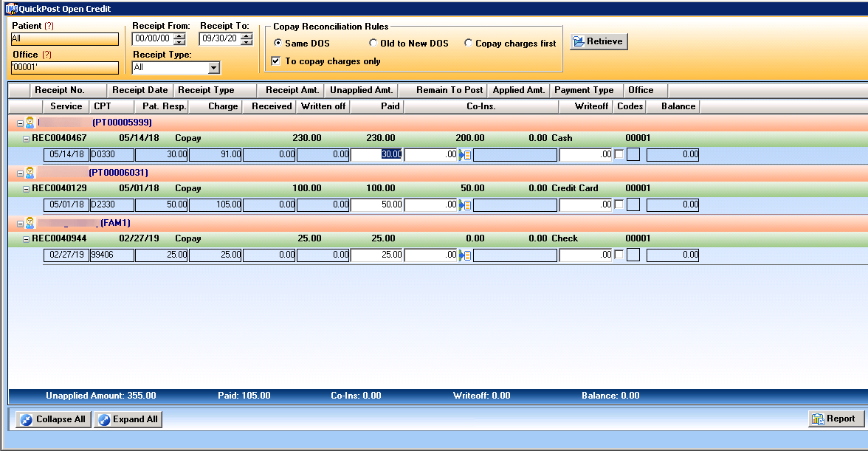This screenshot has width=868, height=451.
Task: Open co-ins lookup icon on D2330 row
Action: click(x=465, y=205)
